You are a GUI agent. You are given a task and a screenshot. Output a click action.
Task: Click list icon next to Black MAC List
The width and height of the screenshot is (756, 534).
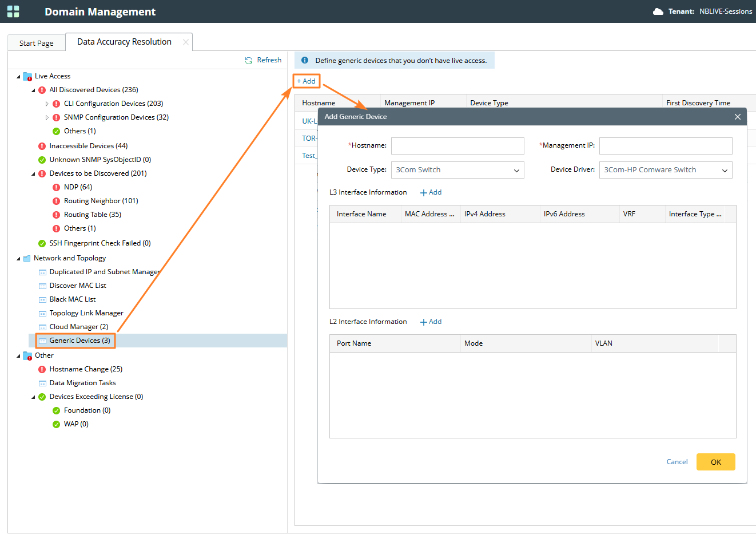tap(42, 299)
